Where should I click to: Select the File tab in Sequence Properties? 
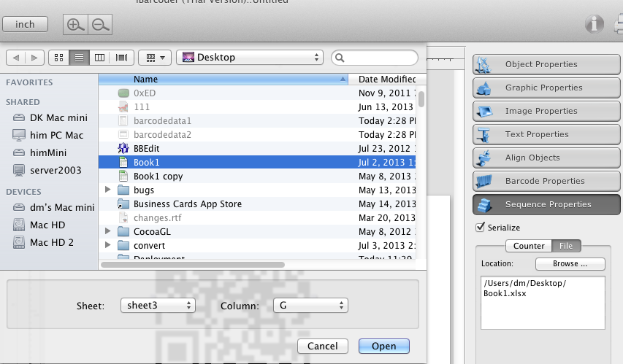pyautogui.click(x=566, y=246)
